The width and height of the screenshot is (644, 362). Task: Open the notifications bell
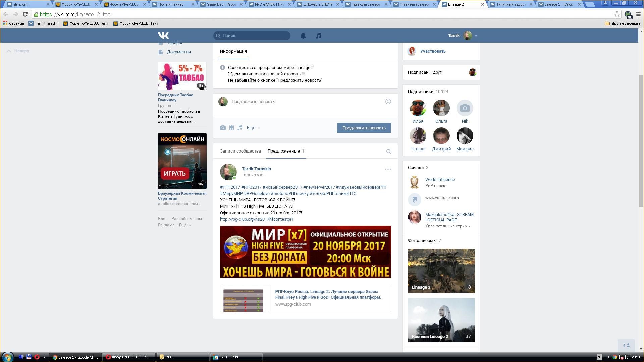point(303,36)
